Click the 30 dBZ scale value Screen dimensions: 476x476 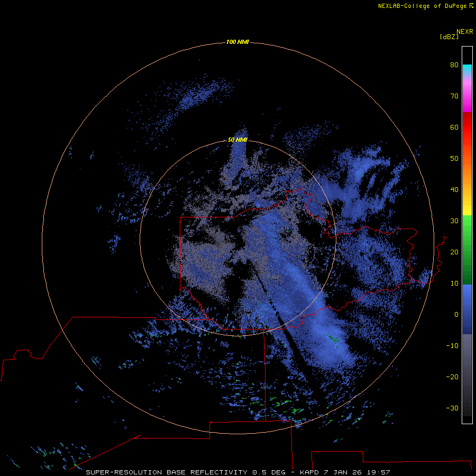point(454,221)
